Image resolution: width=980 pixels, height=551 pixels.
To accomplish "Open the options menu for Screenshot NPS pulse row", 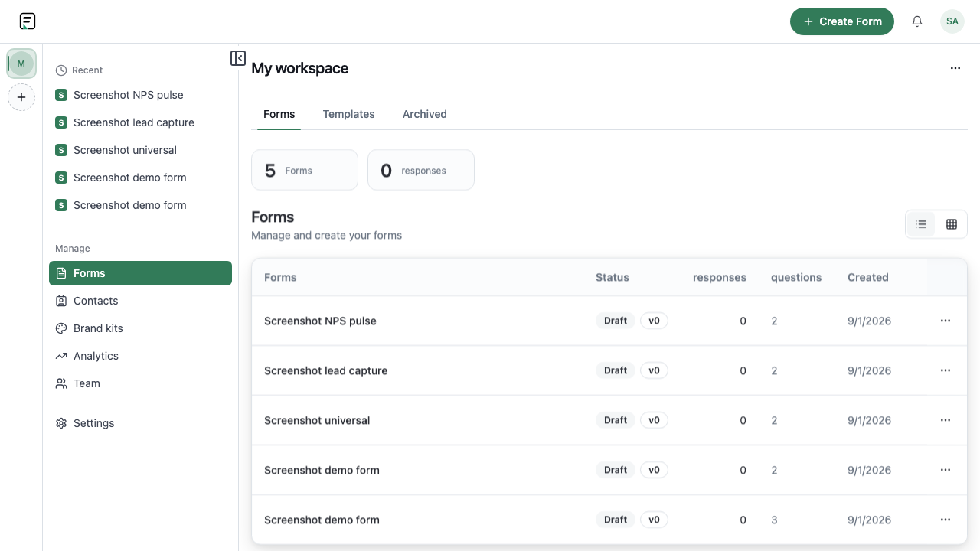I will tap(946, 321).
